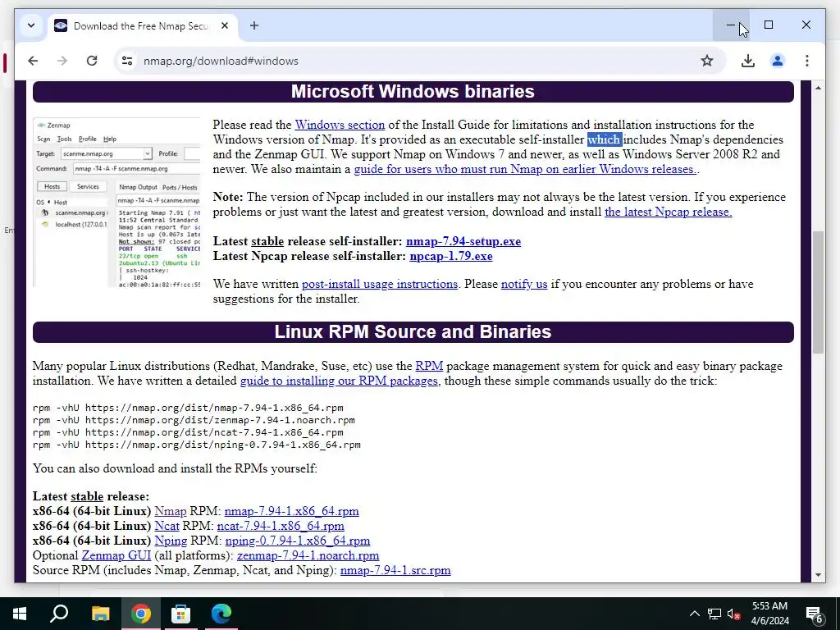Click the Linux RPM Source and Binaries heading
Viewport: 840px width, 630px height.
click(413, 332)
